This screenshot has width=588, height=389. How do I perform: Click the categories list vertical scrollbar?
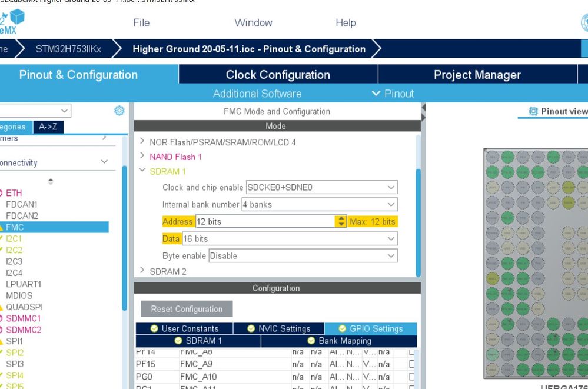[125, 238]
